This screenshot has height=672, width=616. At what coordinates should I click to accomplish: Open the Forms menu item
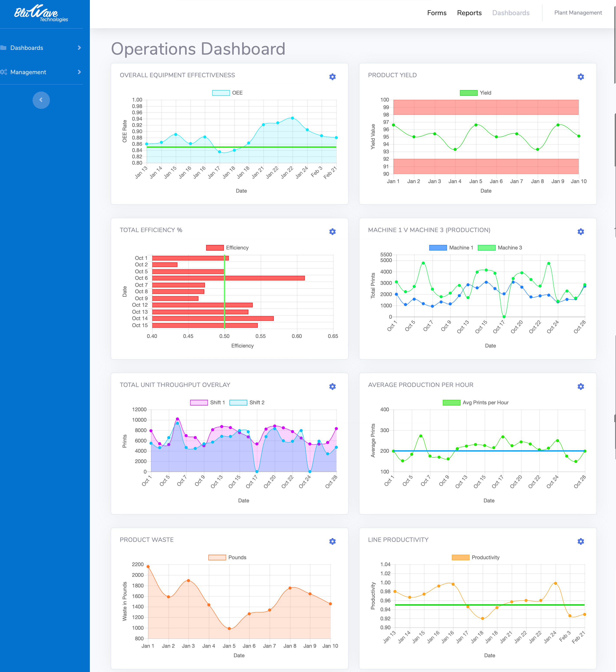[436, 13]
